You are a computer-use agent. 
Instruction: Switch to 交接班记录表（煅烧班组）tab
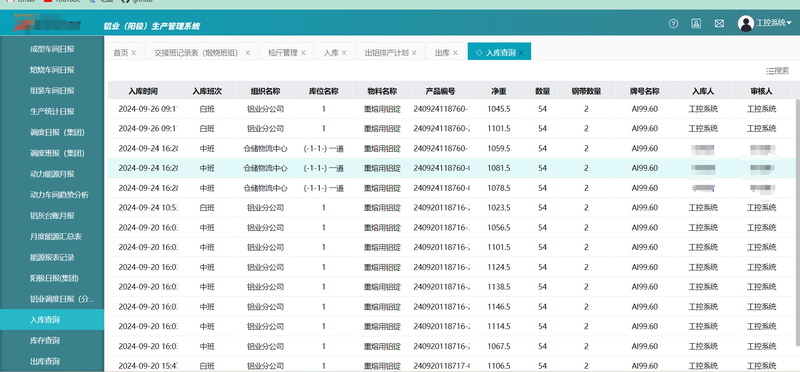pos(196,53)
